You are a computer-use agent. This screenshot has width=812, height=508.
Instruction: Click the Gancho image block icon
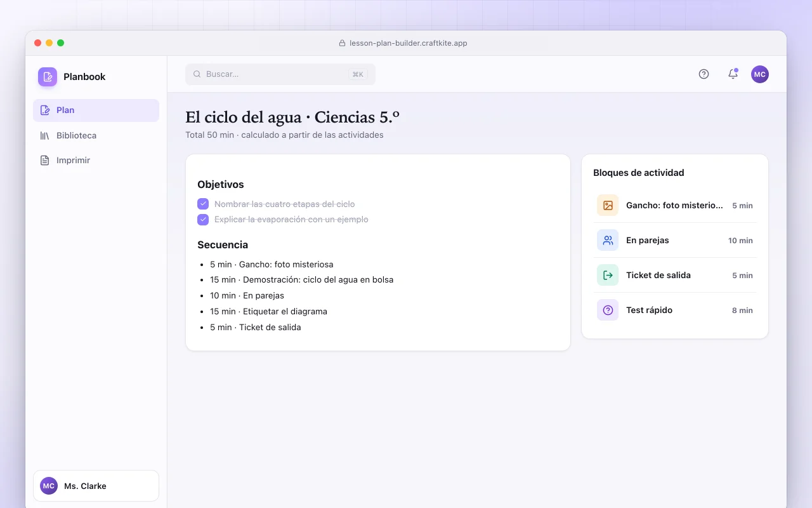point(608,205)
